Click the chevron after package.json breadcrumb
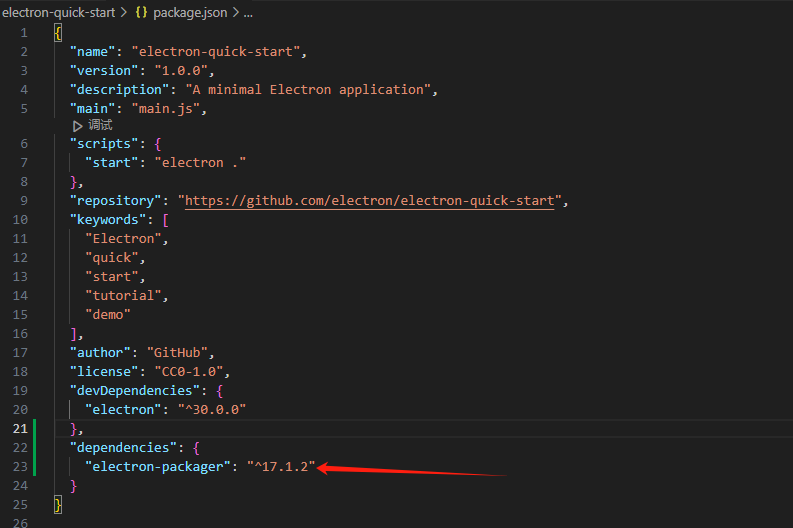 [x=236, y=12]
